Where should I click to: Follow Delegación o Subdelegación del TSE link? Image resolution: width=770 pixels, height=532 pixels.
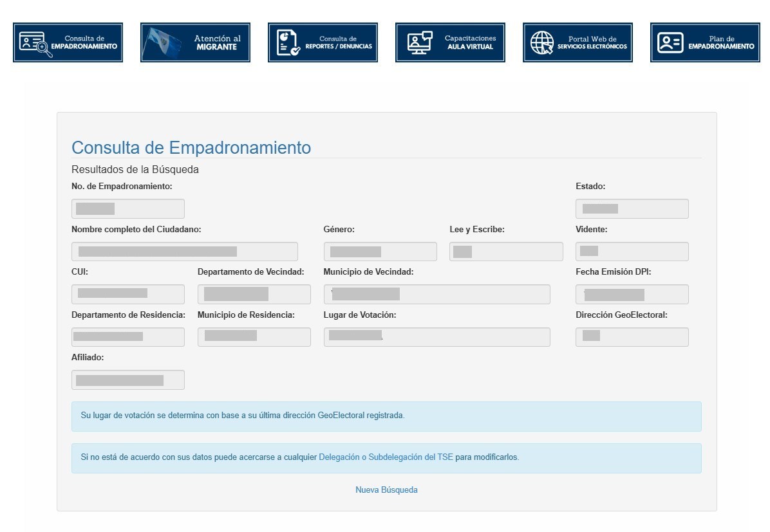point(386,457)
